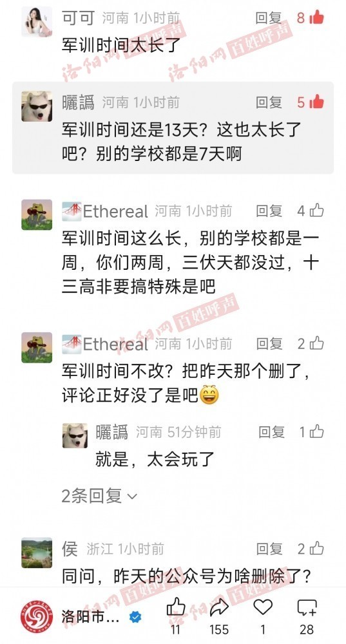Open 可可's profile avatar
This screenshot has height=644, width=346.
[37, 22]
